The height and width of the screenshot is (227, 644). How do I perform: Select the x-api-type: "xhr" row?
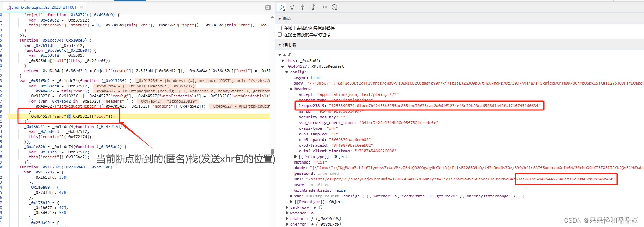pyautogui.click(x=318, y=128)
